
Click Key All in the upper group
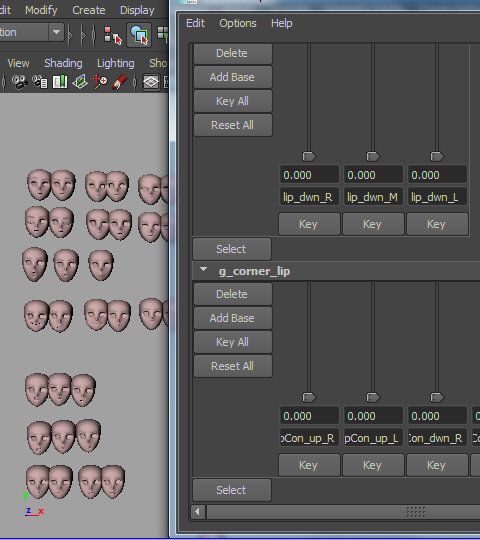[x=233, y=101]
